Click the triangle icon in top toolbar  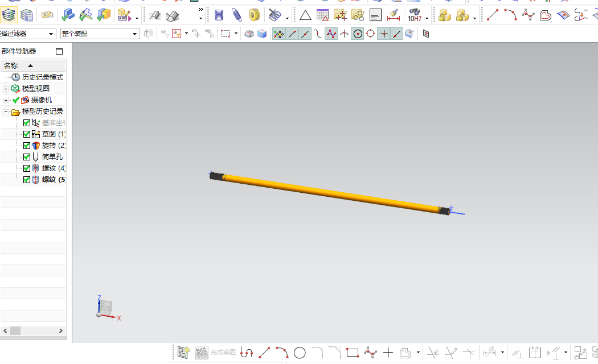305,15
